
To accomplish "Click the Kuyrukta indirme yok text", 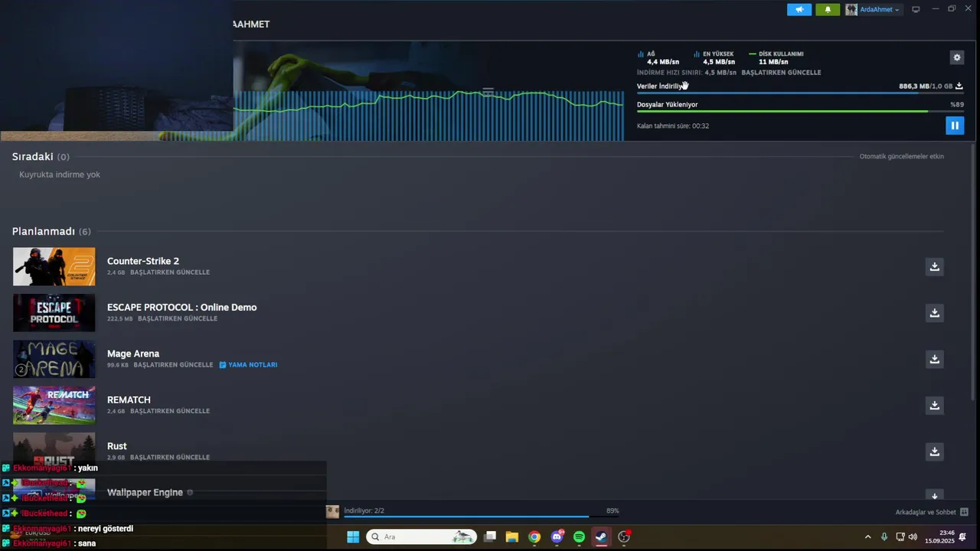I will (60, 174).
